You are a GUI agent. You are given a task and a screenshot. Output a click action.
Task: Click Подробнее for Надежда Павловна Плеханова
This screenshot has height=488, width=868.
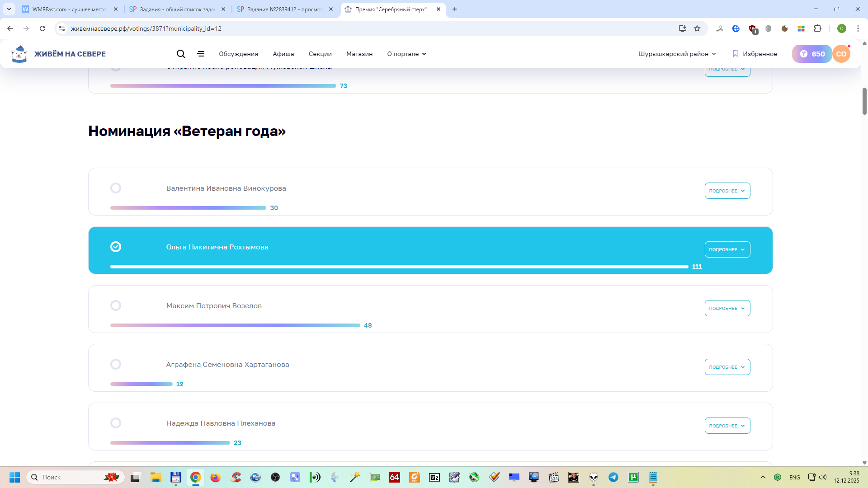coord(727,426)
